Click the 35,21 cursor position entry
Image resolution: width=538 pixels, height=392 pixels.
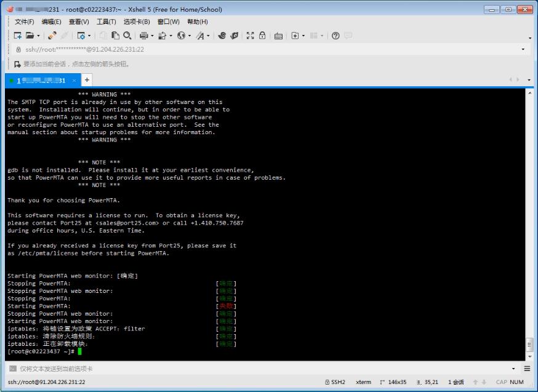(x=428, y=382)
